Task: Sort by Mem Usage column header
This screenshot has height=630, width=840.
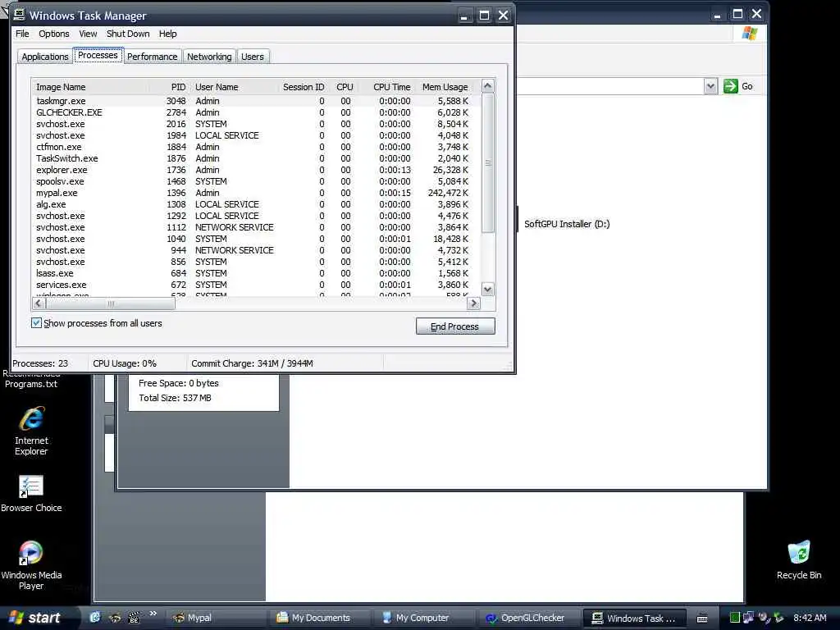Action: (445, 87)
